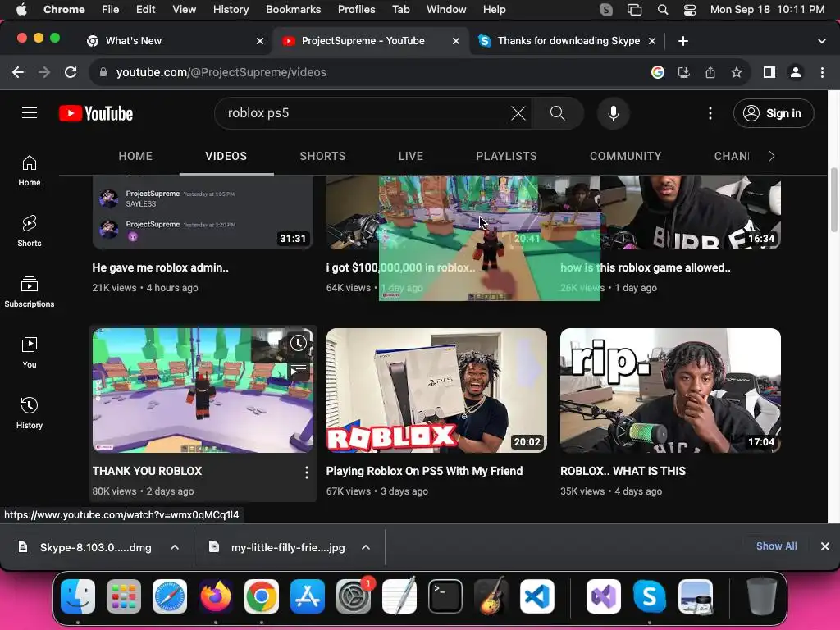Expand Skype dmg download options

175,547
